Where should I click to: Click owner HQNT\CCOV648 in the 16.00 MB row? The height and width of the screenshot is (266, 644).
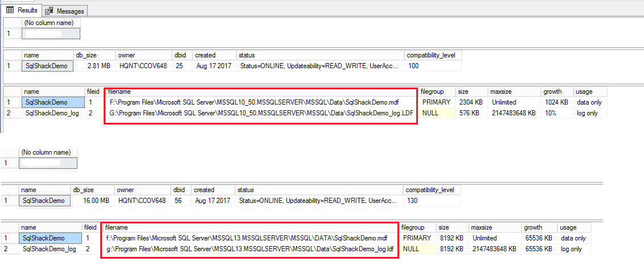pos(142,201)
